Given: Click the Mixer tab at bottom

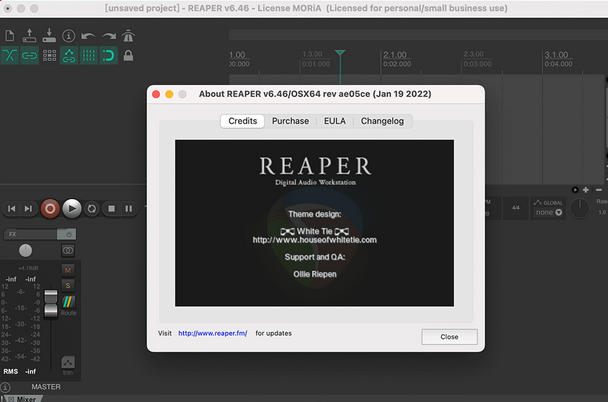Looking at the screenshot, I should click(22, 399).
